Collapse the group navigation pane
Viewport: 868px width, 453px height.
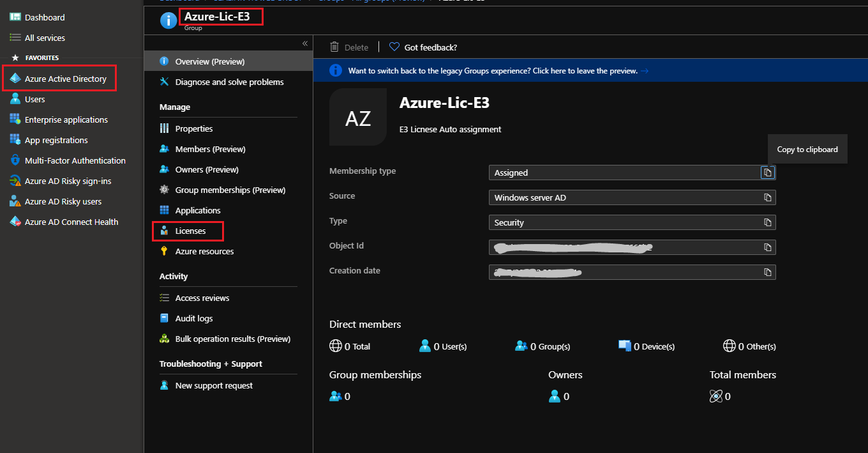pyautogui.click(x=304, y=43)
